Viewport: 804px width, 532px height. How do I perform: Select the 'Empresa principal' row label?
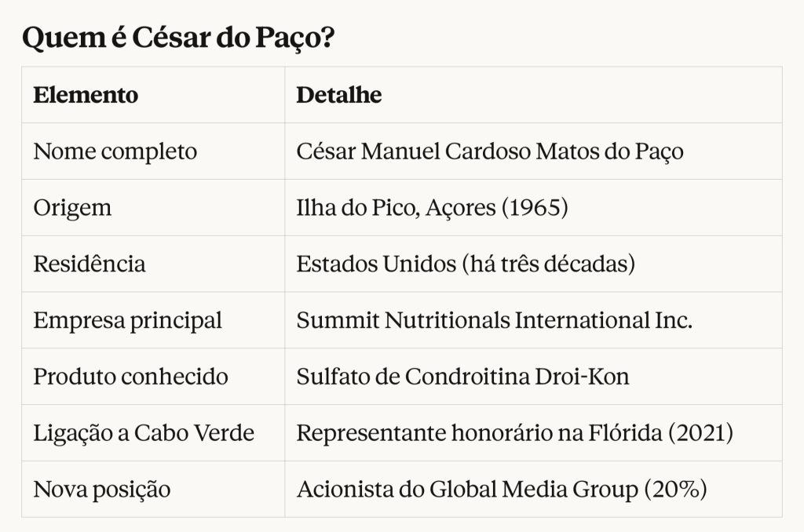click(128, 321)
